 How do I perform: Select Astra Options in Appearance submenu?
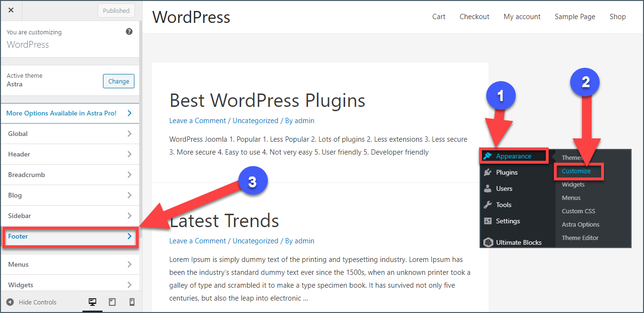(581, 224)
